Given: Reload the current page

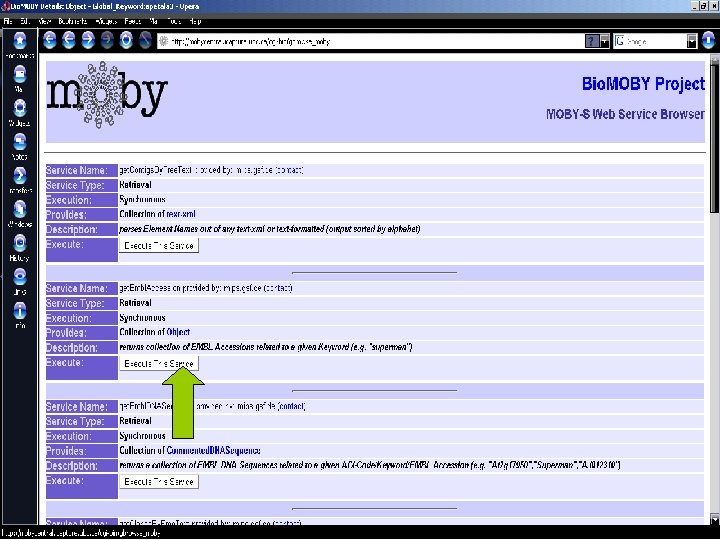Looking at the screenshot, I should click(126, 41).
